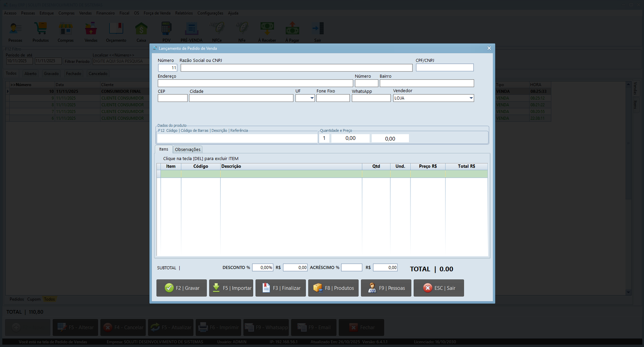The width and height of the screenshot is (644, 347).
Task: Focus the product code search field
Action: click(x=237, y=138)
